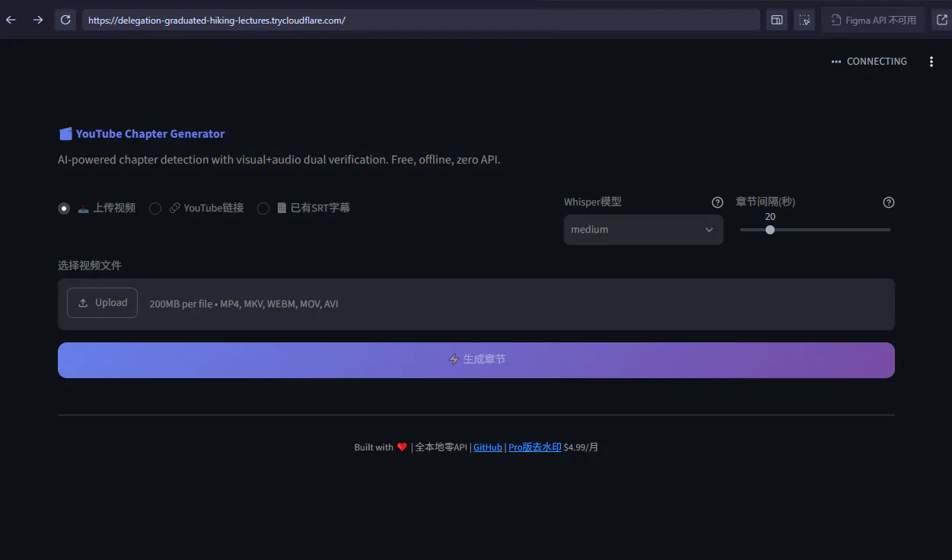Click the CONNECTING status indicator
Image resolution: width=952 pixels, height=560 pixels.
(869, 62)
